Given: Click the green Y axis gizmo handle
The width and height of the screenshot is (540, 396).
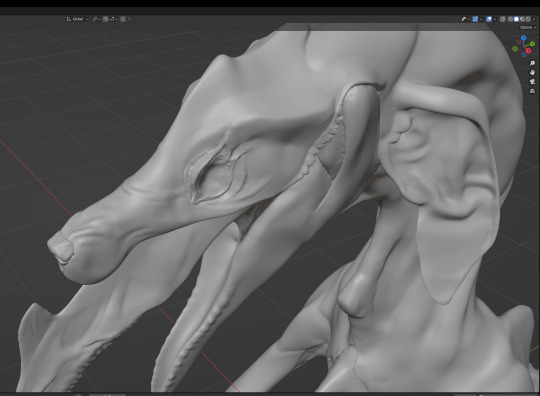Looking at the screenshot, I should pyautogui.click(x=532, y=44).
